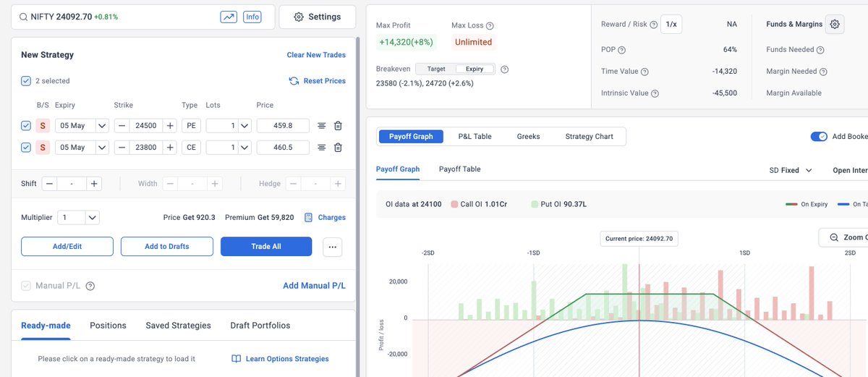Open the Draft Portfolios tab

click(260, 326)
